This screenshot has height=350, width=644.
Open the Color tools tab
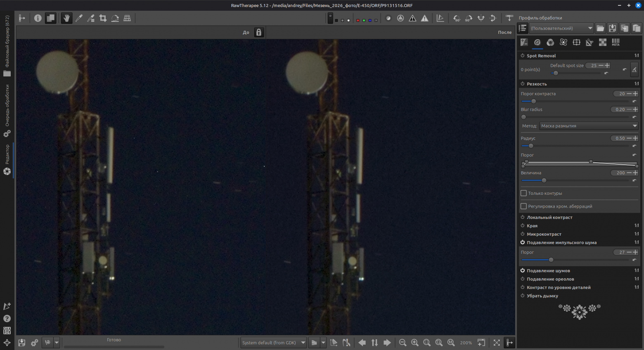click(x=550, y=42)
